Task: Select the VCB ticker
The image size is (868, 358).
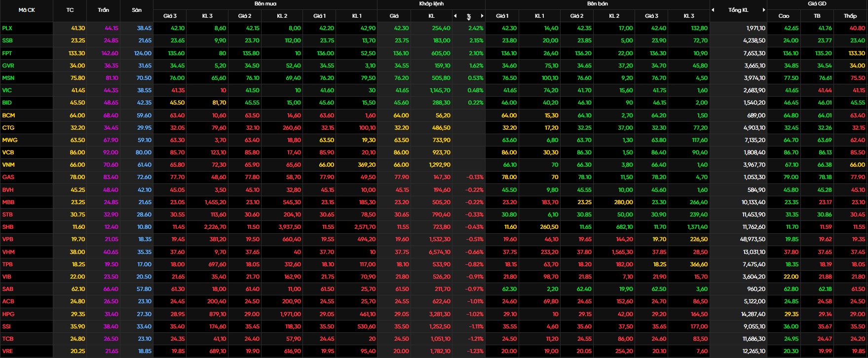Action: point(8,152)
